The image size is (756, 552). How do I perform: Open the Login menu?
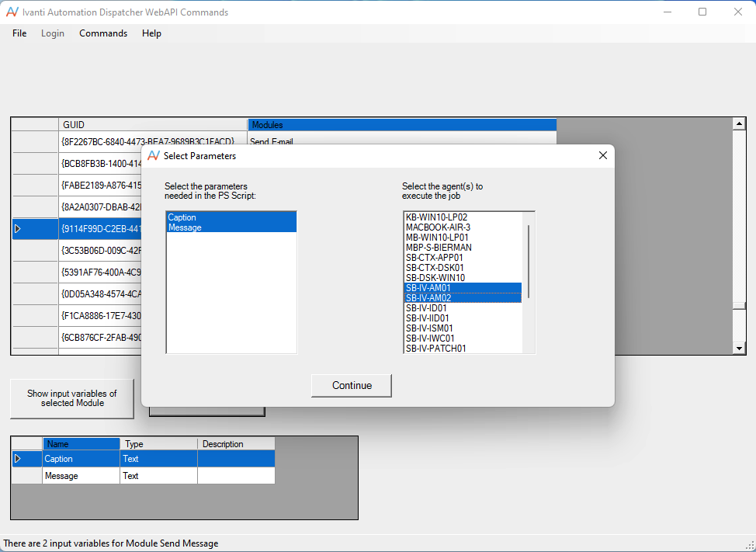click(x=53, y=33)
